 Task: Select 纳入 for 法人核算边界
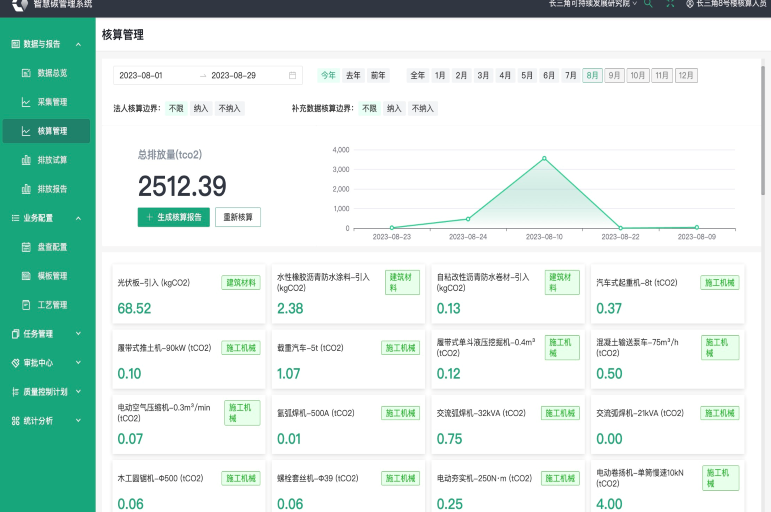coord(201,108)
